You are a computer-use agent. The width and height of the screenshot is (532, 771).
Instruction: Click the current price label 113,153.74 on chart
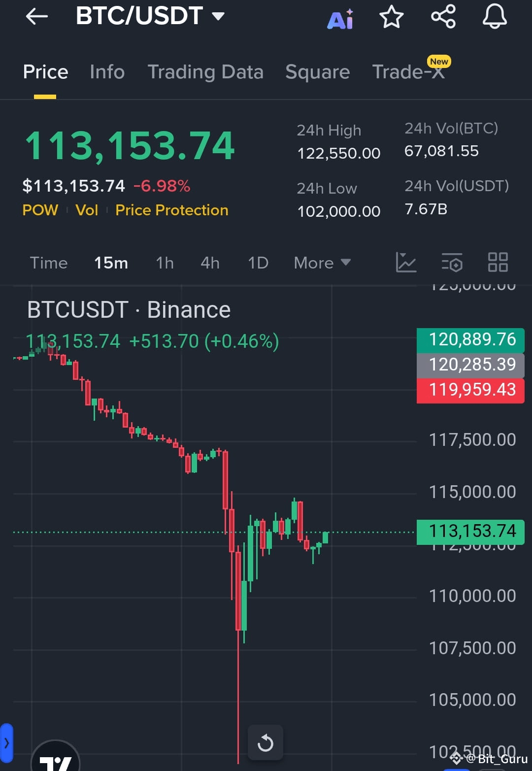point(470,531)
